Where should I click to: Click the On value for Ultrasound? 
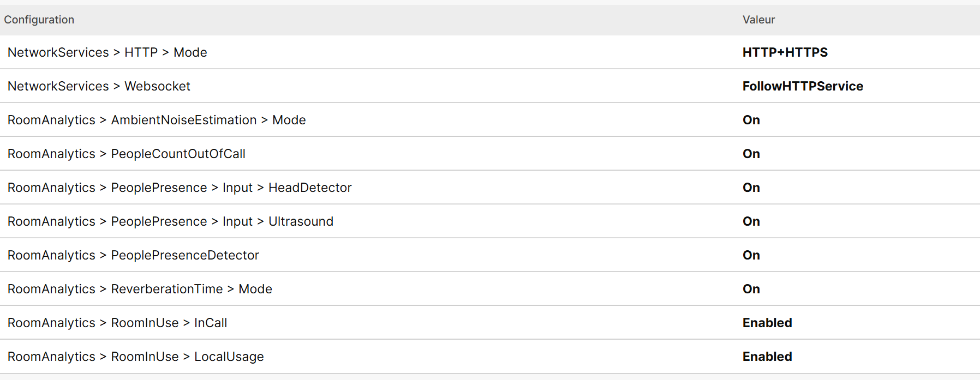(751, 221)
